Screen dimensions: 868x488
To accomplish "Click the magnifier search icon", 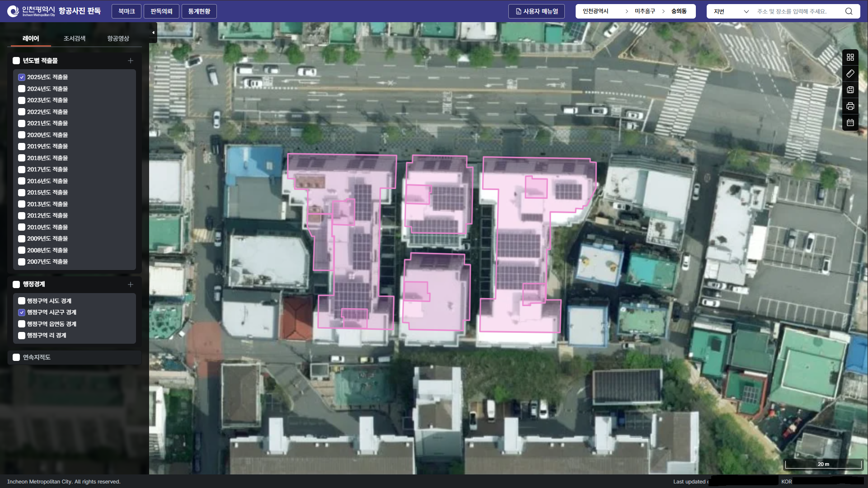I will pos(849,11).
